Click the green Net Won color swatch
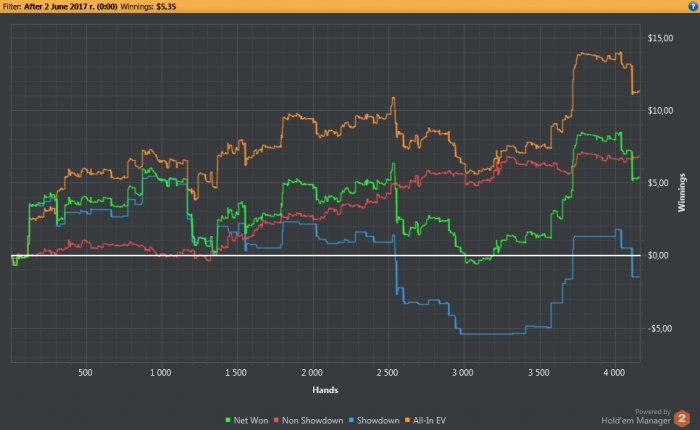The image size is (700, 430). coord(228,421)
